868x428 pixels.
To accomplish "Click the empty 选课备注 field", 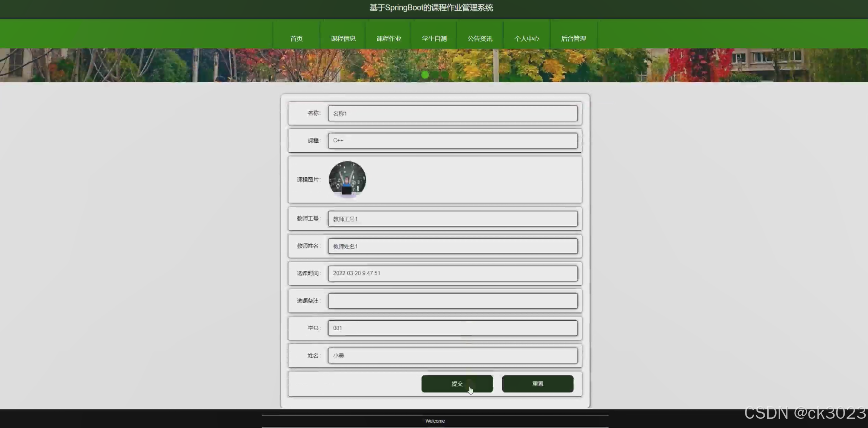I will coord(453,301).
